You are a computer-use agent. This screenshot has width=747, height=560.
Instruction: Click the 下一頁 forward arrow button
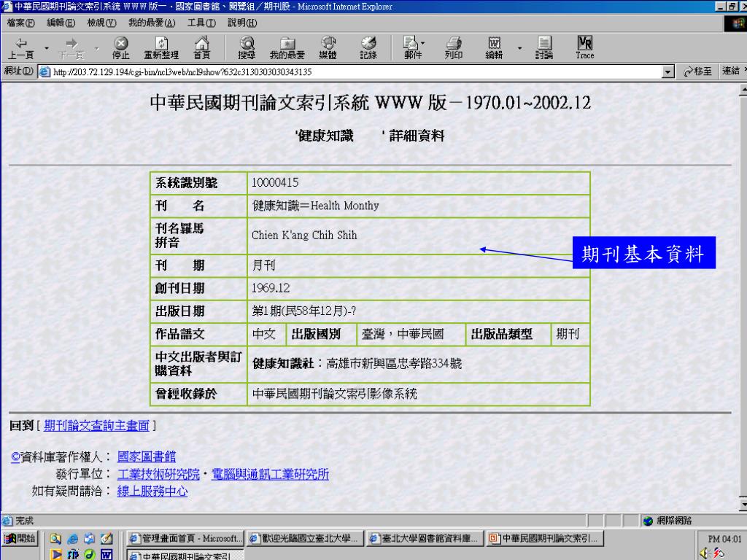tap(71, 48)
